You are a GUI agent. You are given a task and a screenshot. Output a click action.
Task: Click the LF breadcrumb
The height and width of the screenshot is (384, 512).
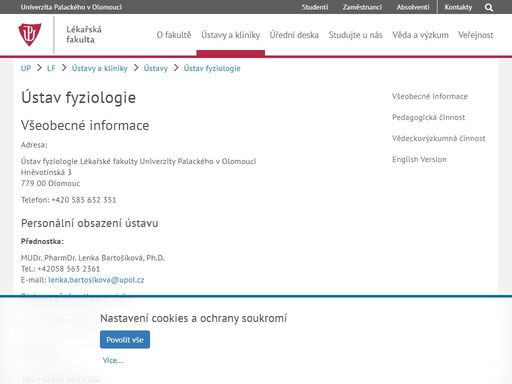point(51,68)
